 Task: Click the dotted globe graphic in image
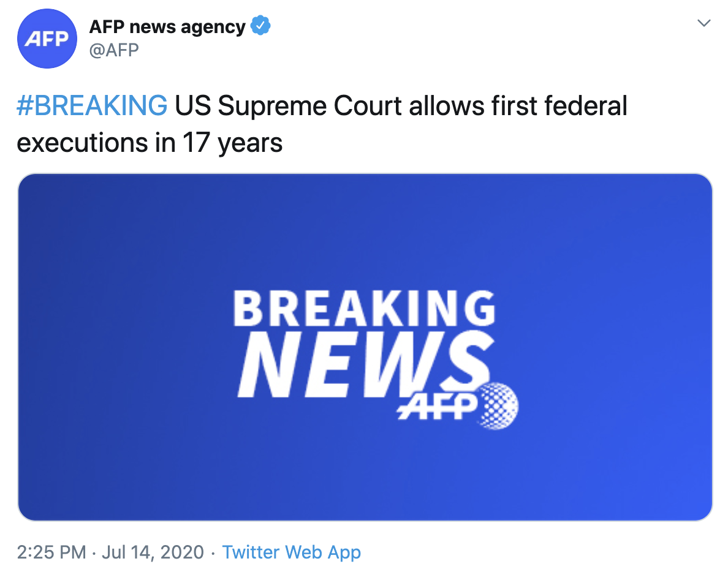[x=497, y=404]
